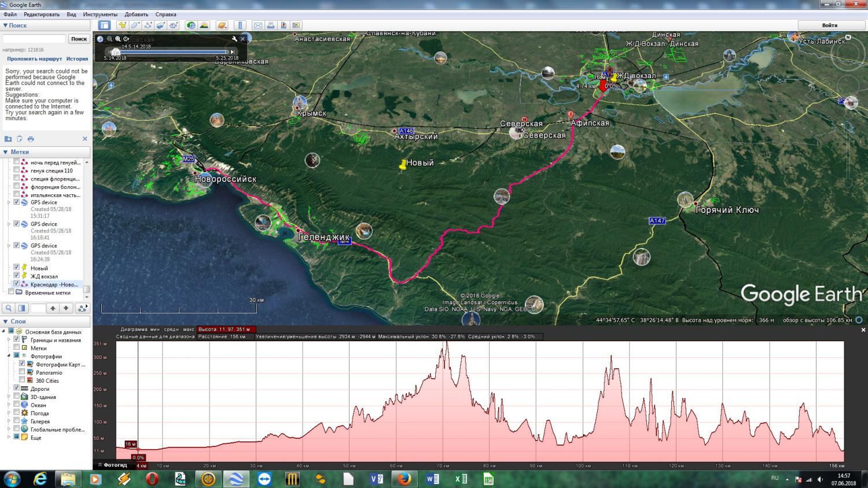
Task: Step the time slider forward to end
Action: tap(233, 52)
